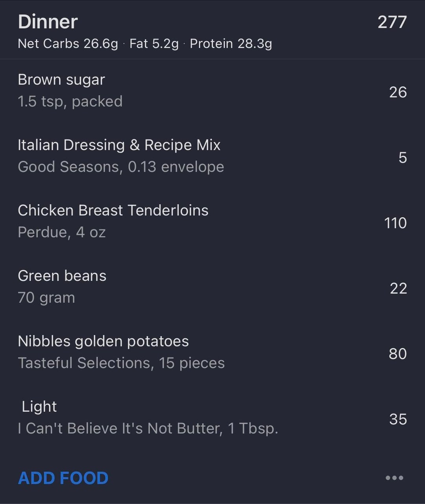Open the three-dot more options menu
Viewport: 425px width, 504px height.
point(394,478)
